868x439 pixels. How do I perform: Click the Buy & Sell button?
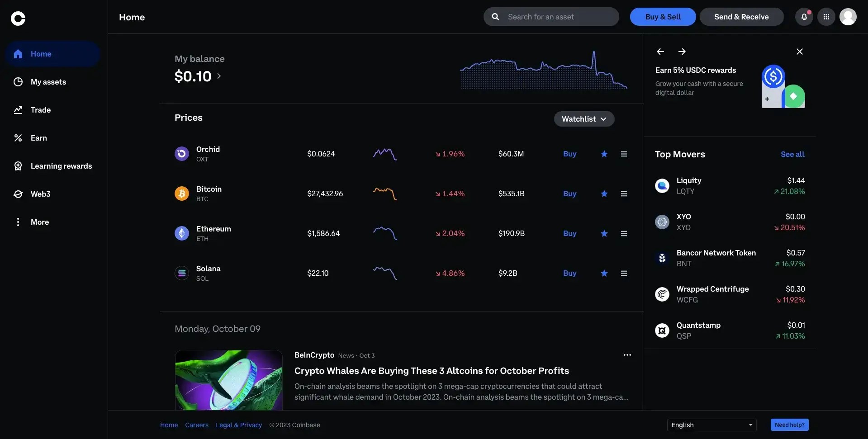coord(663,16)
